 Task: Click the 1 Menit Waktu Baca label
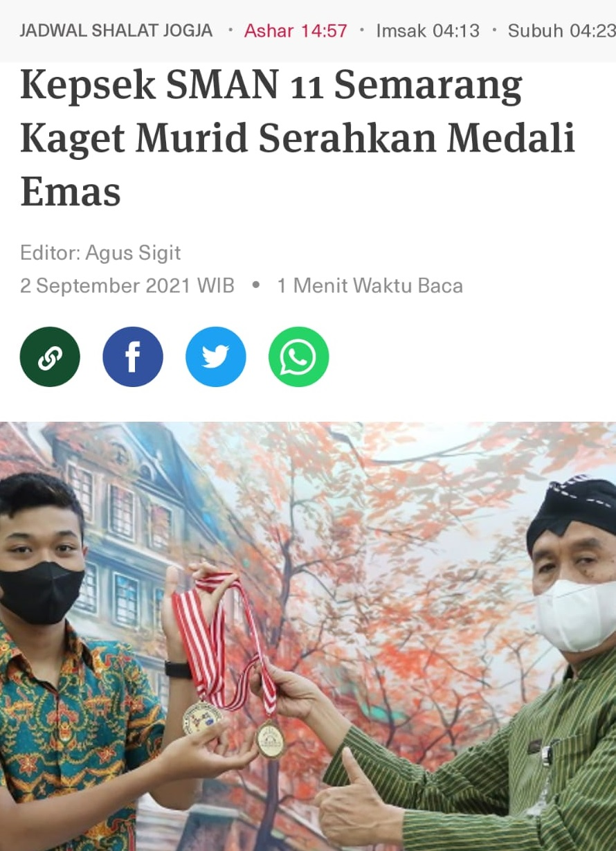[x=370, y=285]
